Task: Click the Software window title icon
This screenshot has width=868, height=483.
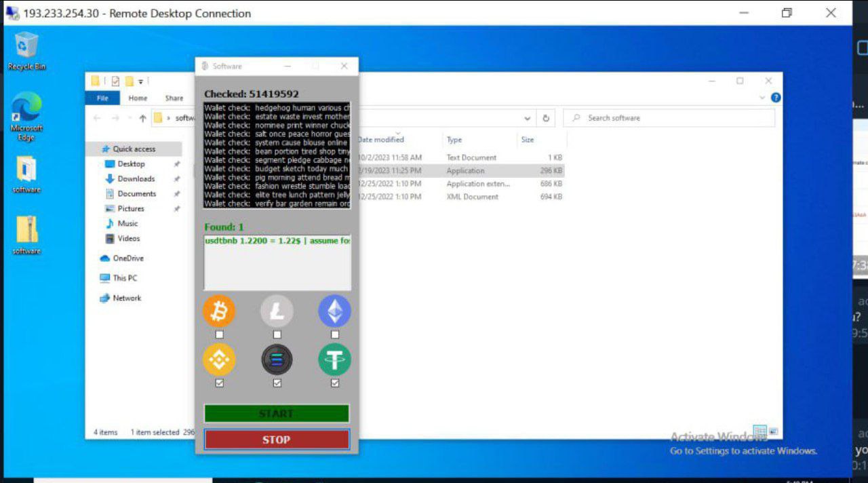Action: pyautogui.click(x=205, y=66)
